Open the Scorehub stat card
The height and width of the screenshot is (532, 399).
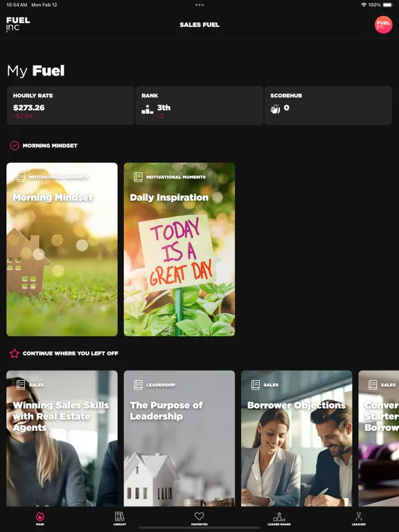tap(328, 105)
